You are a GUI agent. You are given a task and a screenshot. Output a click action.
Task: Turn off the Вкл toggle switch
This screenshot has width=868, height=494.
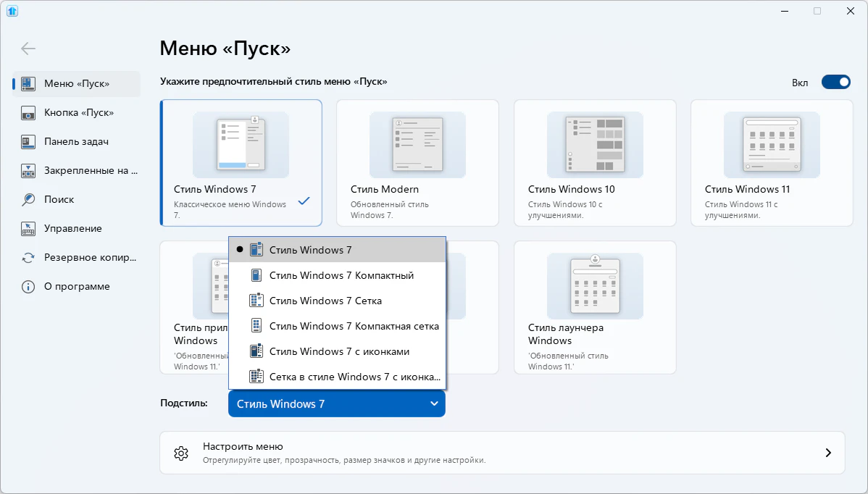click(836, 83)
